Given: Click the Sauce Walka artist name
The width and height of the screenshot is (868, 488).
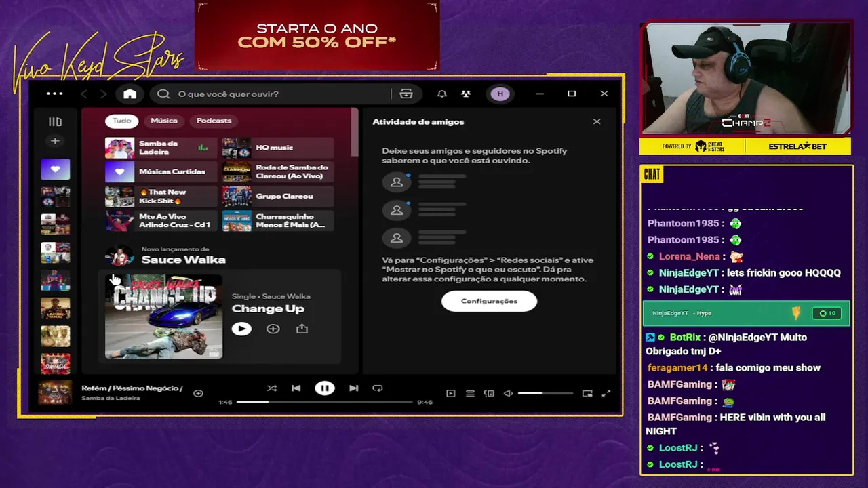Looking at the screenshot, I should click(x=183, y=260).
